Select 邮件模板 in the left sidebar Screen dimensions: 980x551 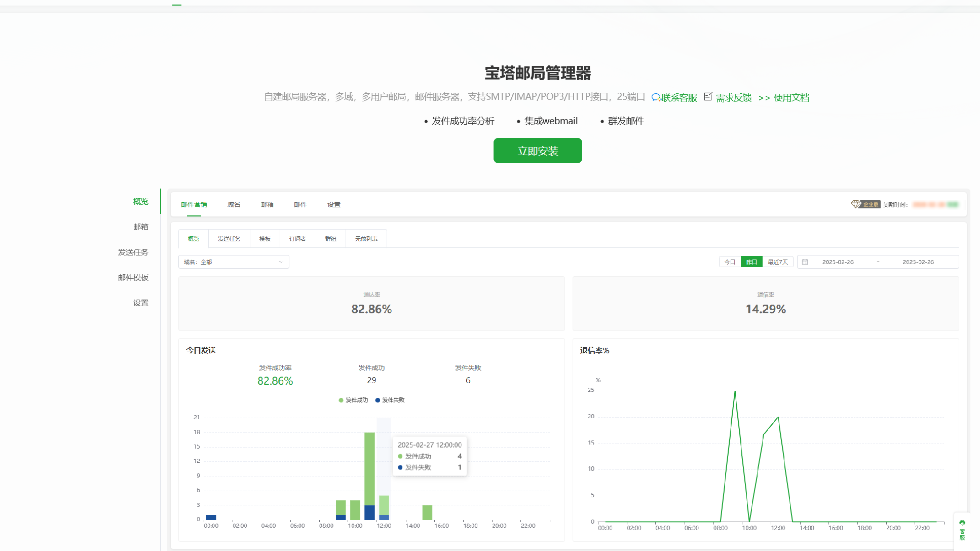pos(133,277)
